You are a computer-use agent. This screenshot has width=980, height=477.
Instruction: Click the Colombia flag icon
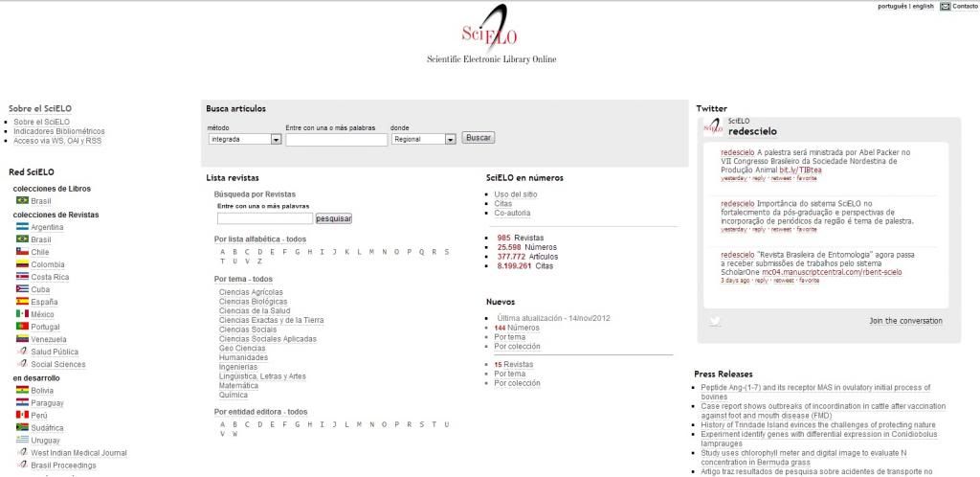(x=23, y=264)
